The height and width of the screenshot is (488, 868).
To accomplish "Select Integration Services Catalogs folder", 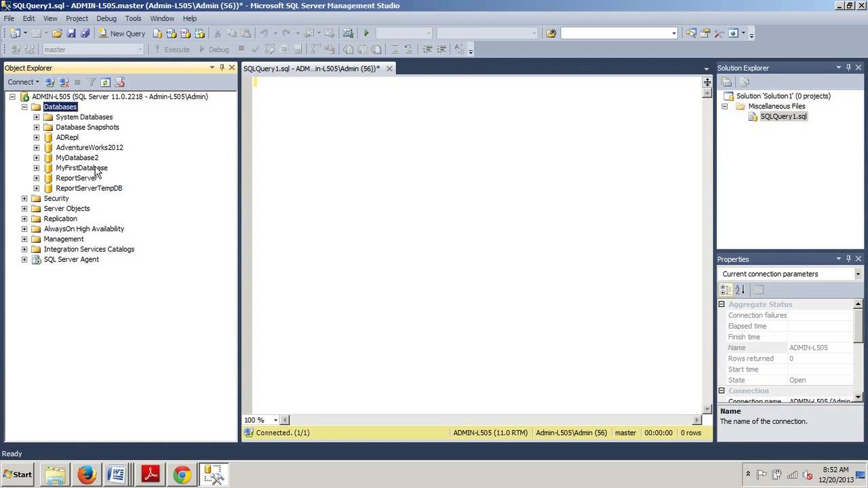I will 89,249.
